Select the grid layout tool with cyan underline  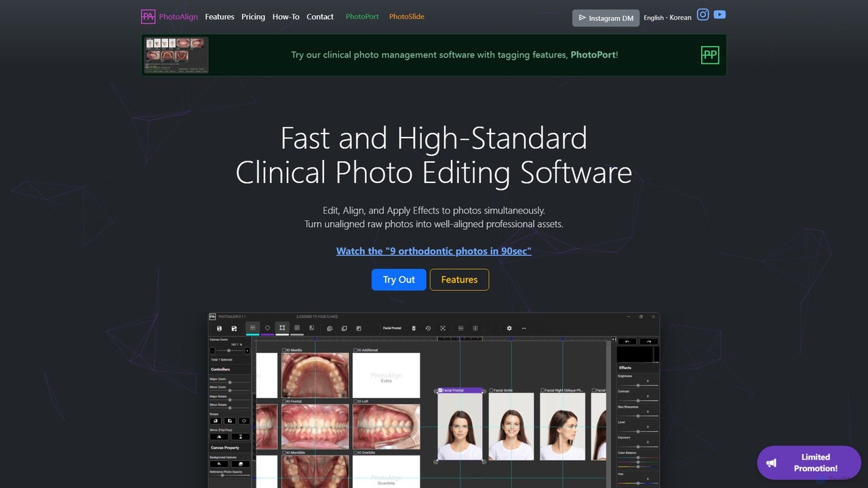click(x=252, y=328)
